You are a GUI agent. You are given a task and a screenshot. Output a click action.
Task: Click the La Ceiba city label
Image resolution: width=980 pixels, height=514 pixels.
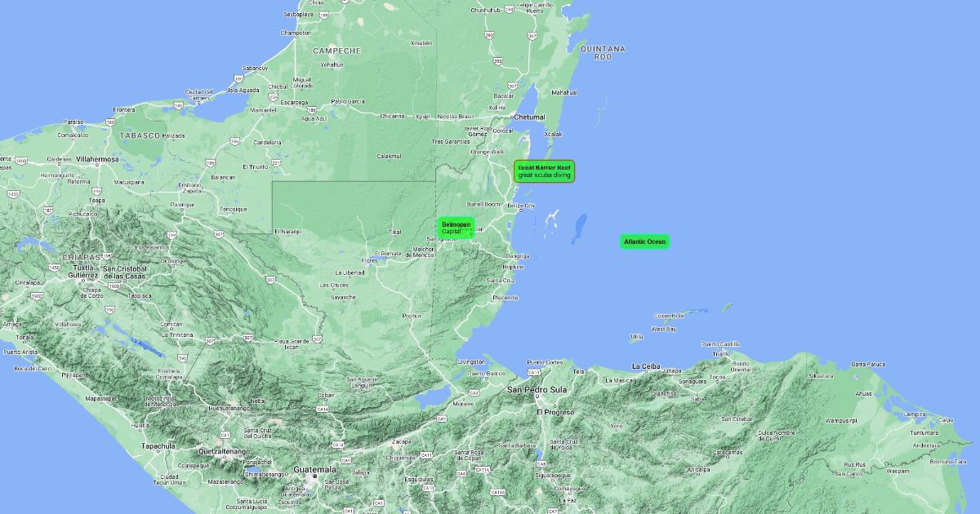(x=646, y=366)
